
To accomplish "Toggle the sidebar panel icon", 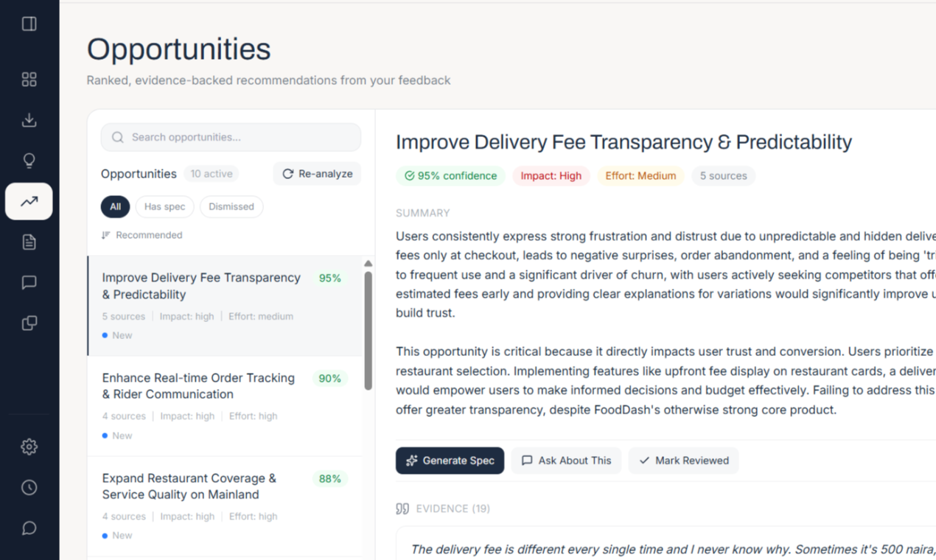I will (x=29, y=24).
